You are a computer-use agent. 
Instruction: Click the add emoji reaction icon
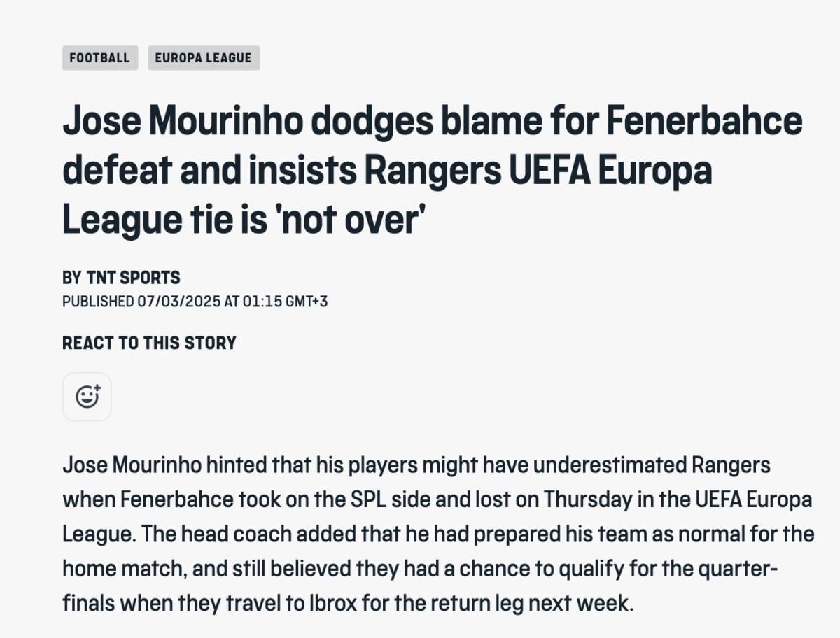pos(87,397)
